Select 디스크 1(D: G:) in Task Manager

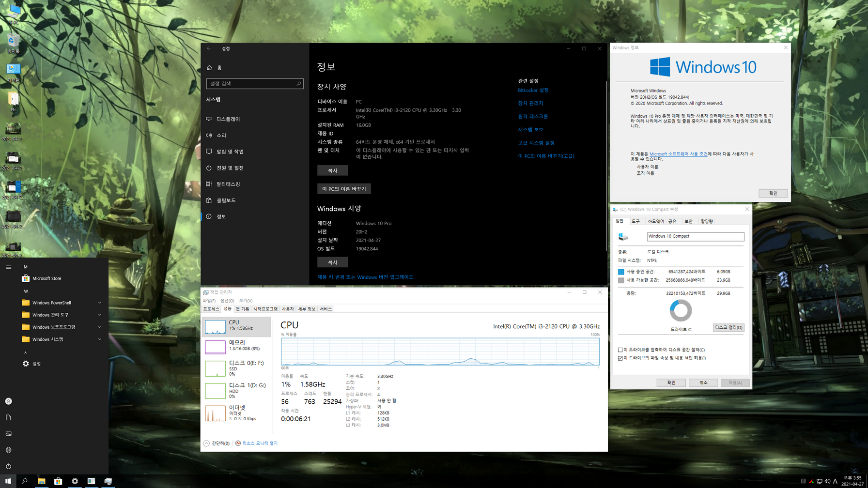(x=236, y=391)
